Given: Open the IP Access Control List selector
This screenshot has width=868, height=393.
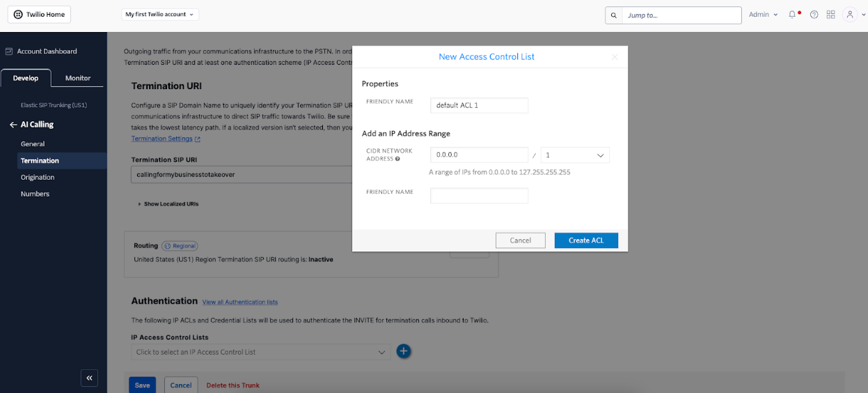Looking at the screenshot, I should coord(260,352).
